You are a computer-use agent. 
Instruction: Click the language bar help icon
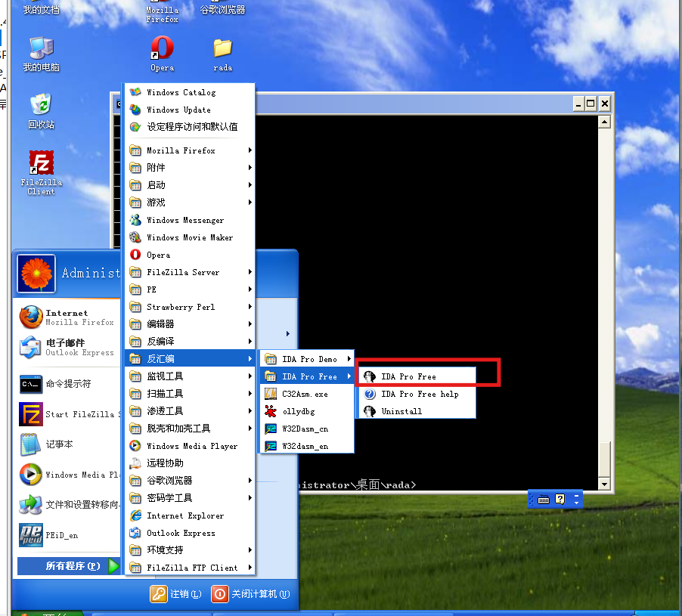coord(560,499)
